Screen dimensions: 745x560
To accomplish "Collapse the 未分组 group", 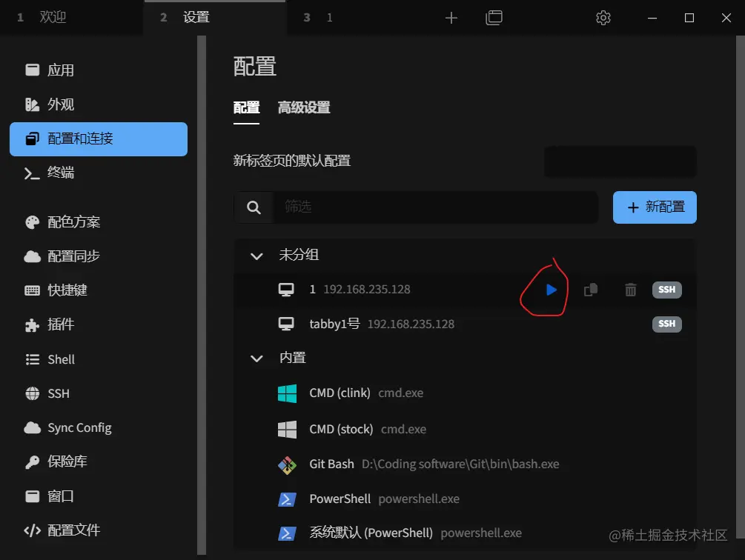I will pyautogui.click(x=256, y=256).
